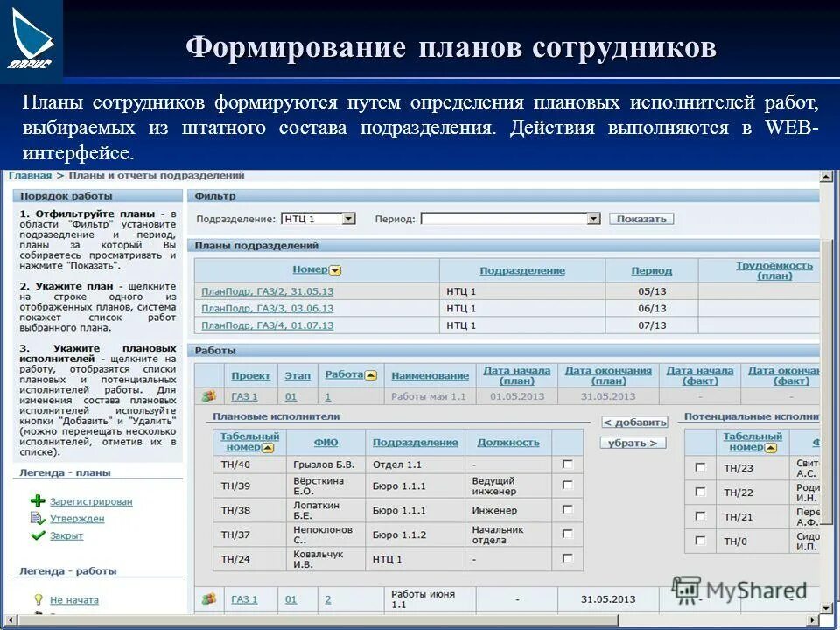Click the vertical scrollbar up arrow
Viewport: 840px width, 630px height.
827,176
